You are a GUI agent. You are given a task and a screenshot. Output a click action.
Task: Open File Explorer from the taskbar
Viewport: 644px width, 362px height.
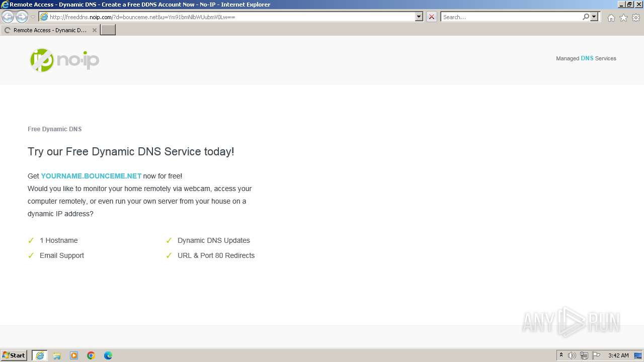57,355
